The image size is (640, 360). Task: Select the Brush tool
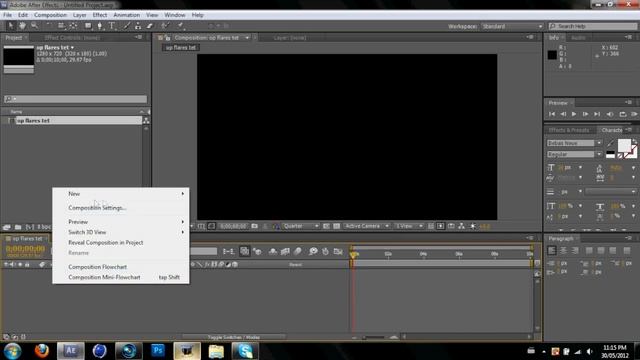(x=127, y=26)
